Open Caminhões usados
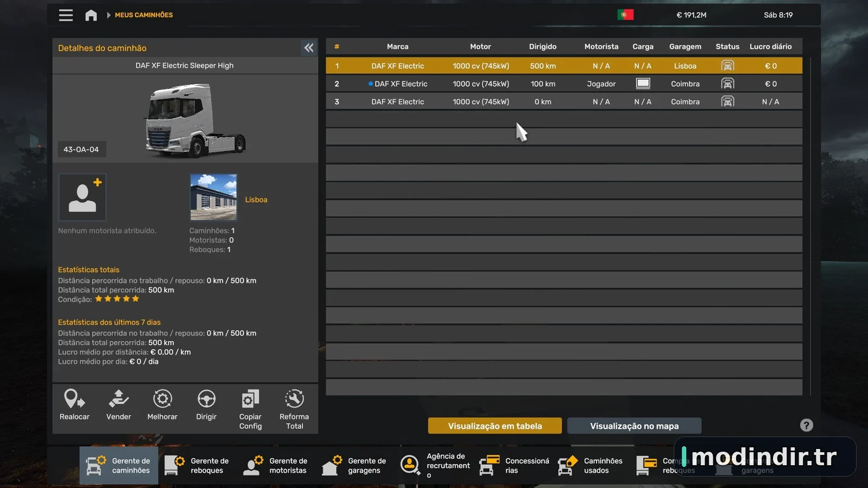The width and height of the screenshot is (868, 488). coord(591,465)
